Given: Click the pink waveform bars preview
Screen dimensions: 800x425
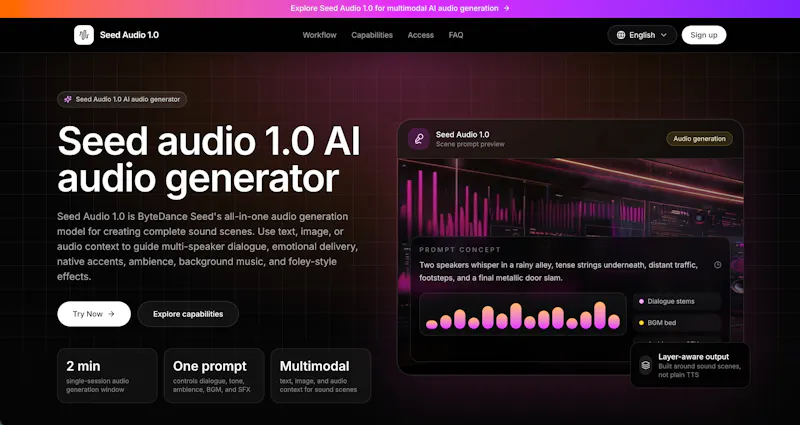Looking at the screenshot, I should (523, 314).
